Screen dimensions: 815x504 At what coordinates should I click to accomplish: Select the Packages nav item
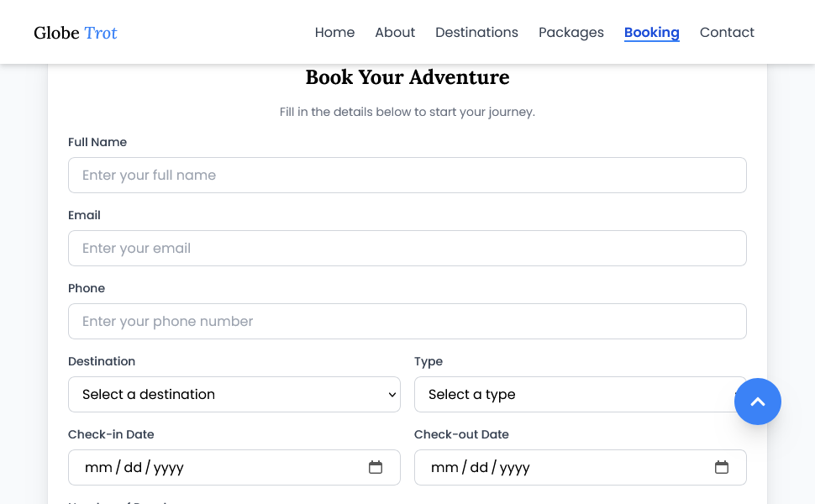(x=571, y=33)
